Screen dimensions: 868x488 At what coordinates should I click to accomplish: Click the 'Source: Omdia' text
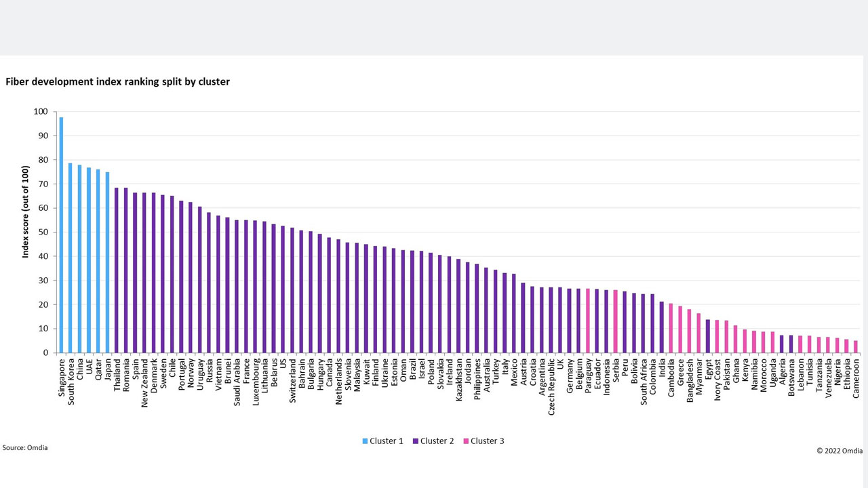tap(25, 447)
